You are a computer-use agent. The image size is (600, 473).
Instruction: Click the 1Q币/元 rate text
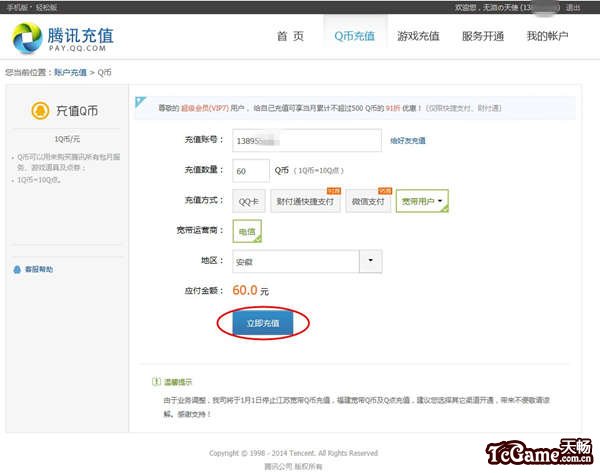coord(67,139)
